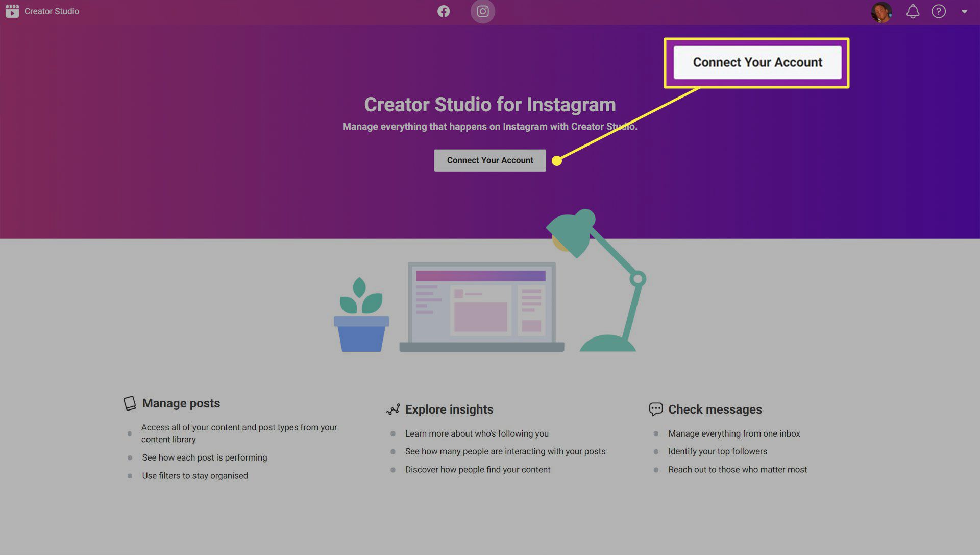Click 'Access all of your content' bullet text

click(x=239, y=433)
